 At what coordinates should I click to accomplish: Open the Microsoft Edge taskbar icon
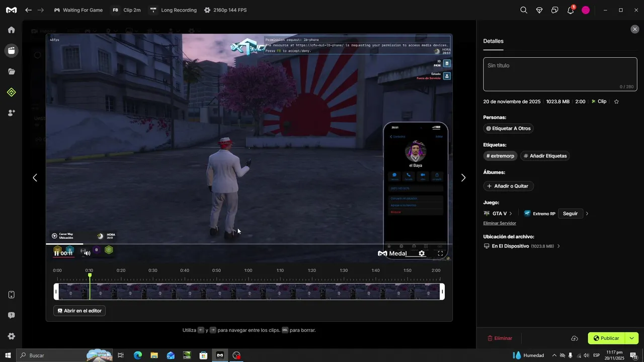(x=138, y=355)
